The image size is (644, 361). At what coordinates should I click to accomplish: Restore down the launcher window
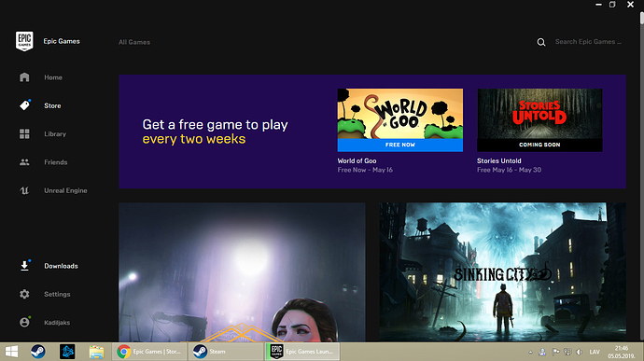(612, 5)
